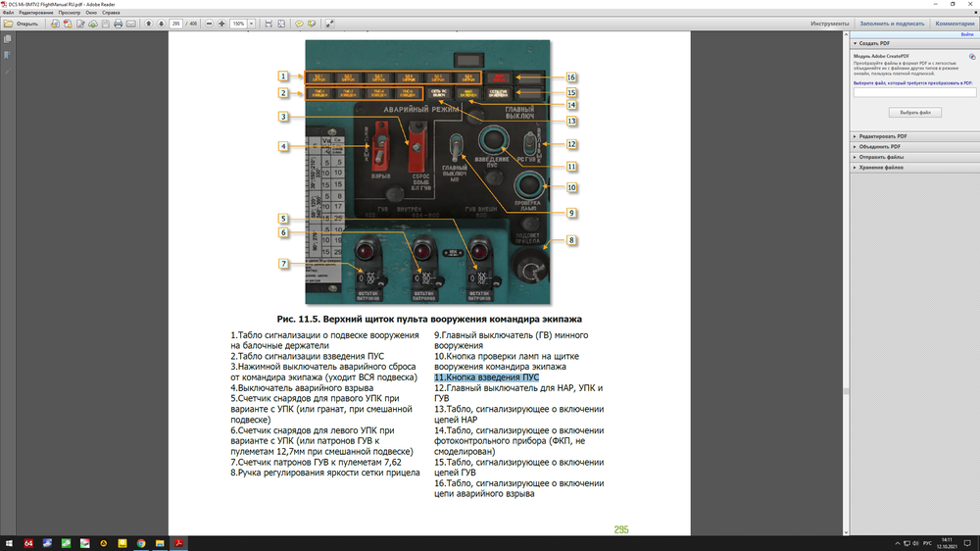This screenshot has height=551, width=980.
Task: Show hidden tray icons chevron
Action: point(898,543)
